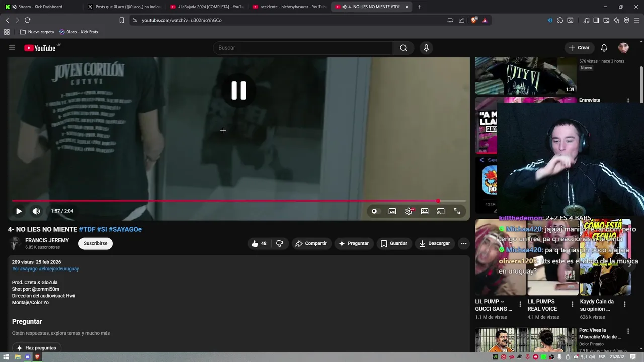Open Nueva carpeta bookmarks folder
The image size is (644, 362).
coord(37,32)
